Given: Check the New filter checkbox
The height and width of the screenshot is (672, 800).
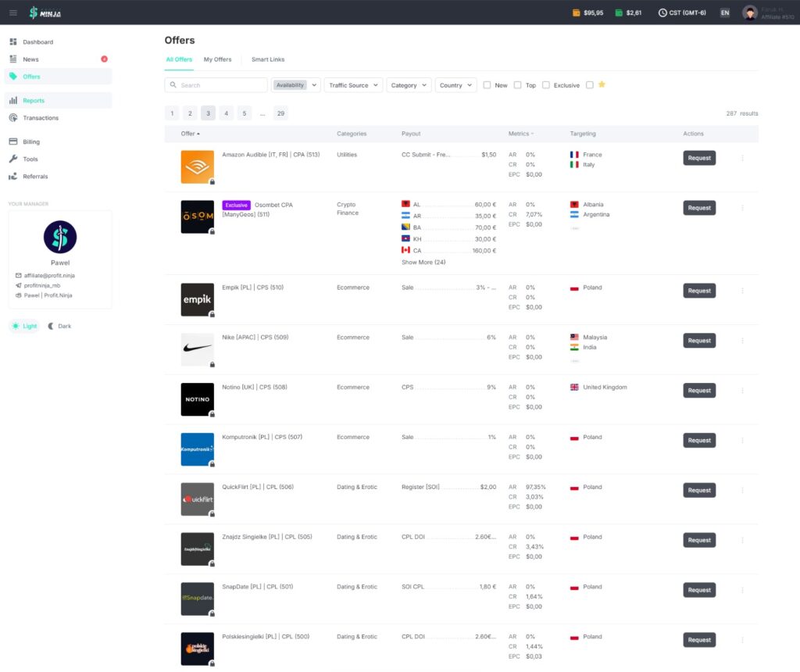Looking at the screenshot, I should 487,85.
